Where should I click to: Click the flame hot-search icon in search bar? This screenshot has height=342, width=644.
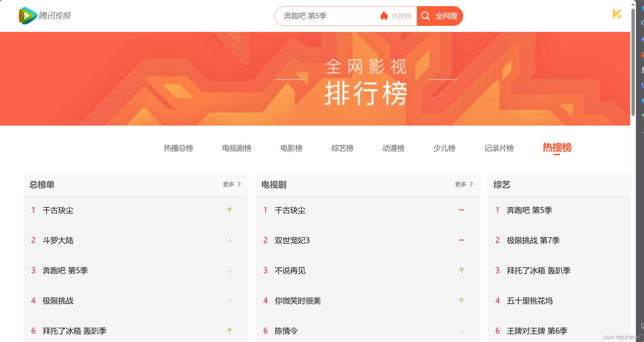(384, 16)
